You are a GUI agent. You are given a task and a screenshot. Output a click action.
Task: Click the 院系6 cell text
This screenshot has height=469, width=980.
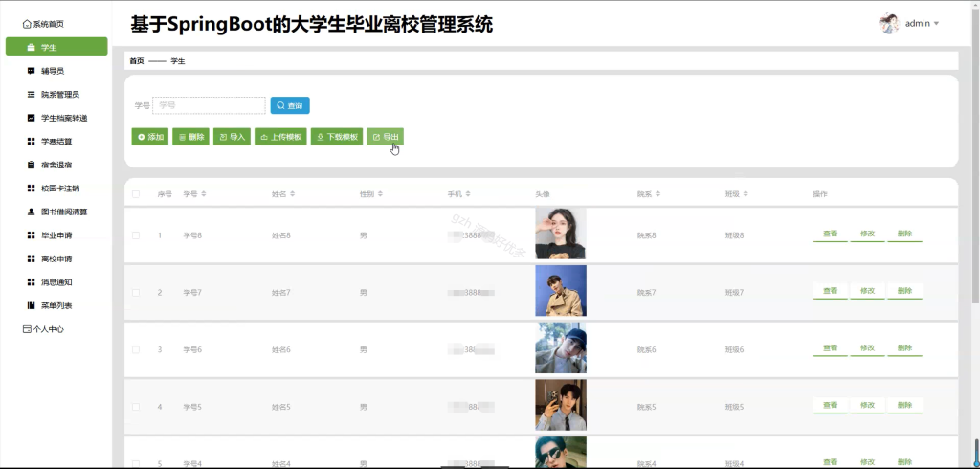647,350
